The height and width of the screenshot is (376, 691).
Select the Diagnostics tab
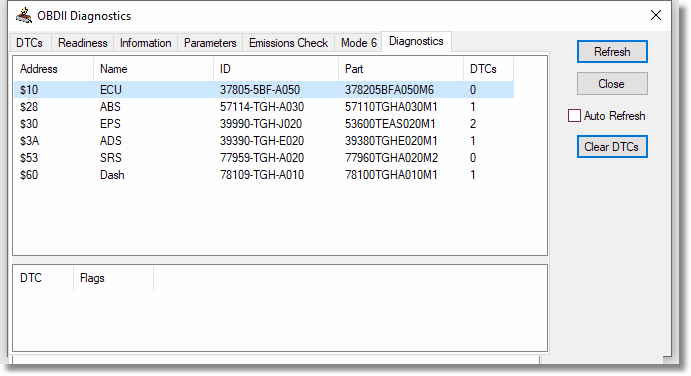tap(416, 41)
